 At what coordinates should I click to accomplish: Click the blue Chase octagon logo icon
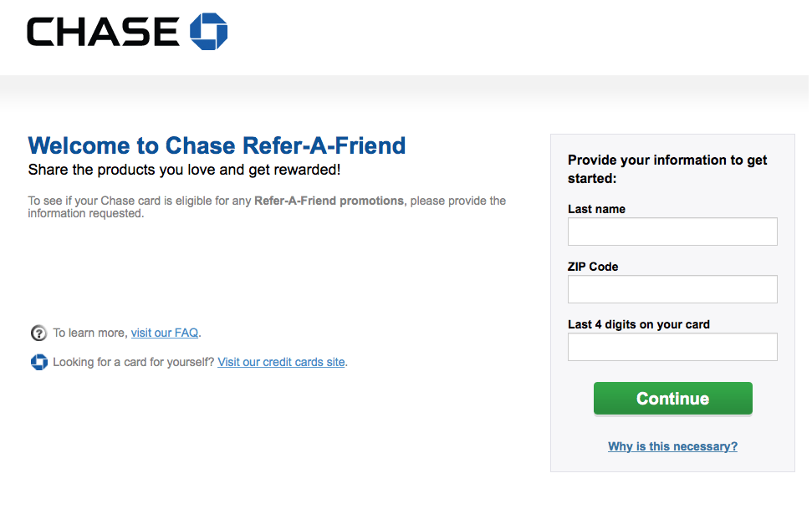(x=209, y=32)
